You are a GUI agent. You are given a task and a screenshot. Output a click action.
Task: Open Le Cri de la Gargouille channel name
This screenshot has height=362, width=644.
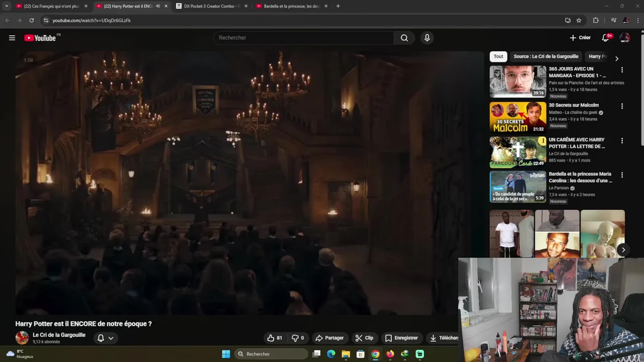click(59, 335)
